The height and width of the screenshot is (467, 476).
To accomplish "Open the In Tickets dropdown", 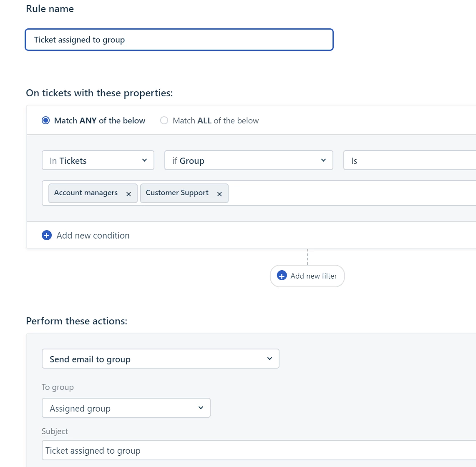I will 98,161.
